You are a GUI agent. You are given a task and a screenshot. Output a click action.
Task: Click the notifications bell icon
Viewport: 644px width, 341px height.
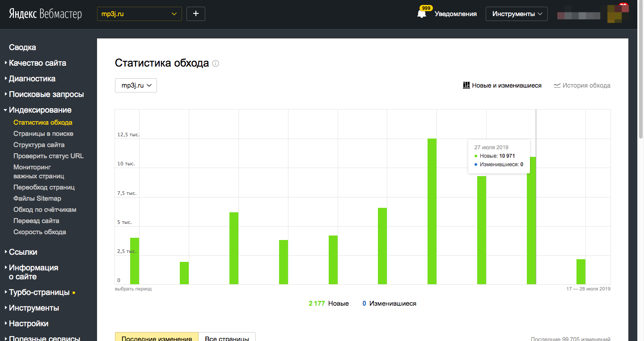click(x=421, y=14)
